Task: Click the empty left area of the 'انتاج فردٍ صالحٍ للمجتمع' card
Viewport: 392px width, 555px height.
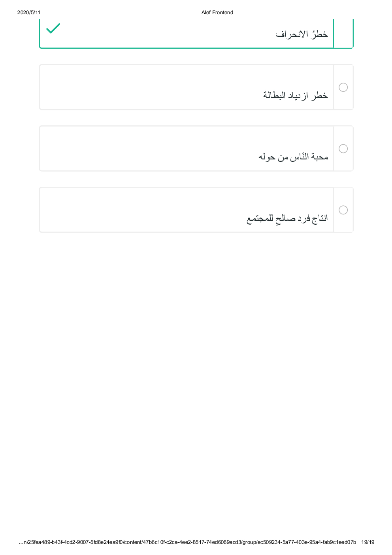Action: [x=138, y=210]
